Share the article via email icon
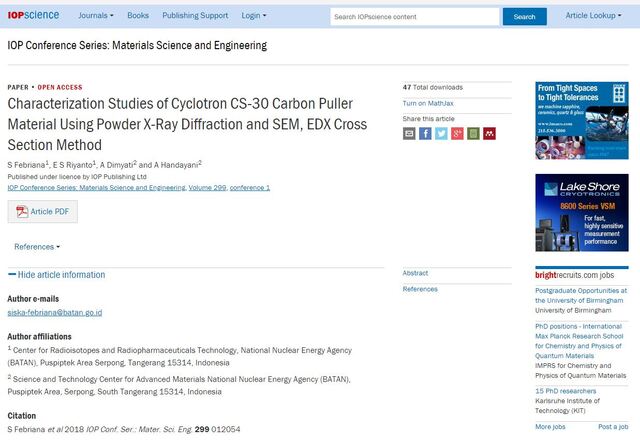The image size is (640, 443). (x=409, y=133)
